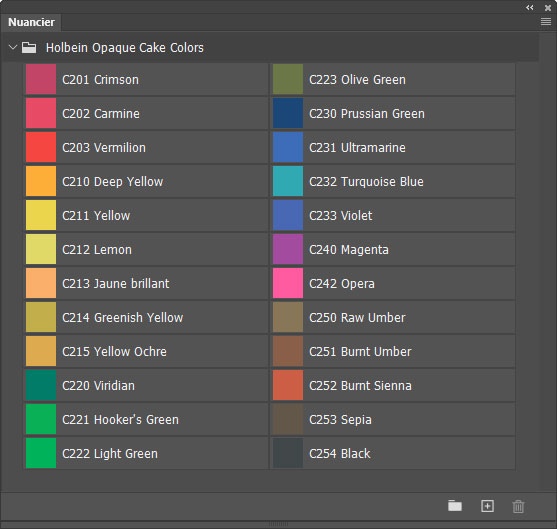Screen dimensions: 557x529
Task: Pick the C231 Ultramarine swatch
Action: click(288, 147)
